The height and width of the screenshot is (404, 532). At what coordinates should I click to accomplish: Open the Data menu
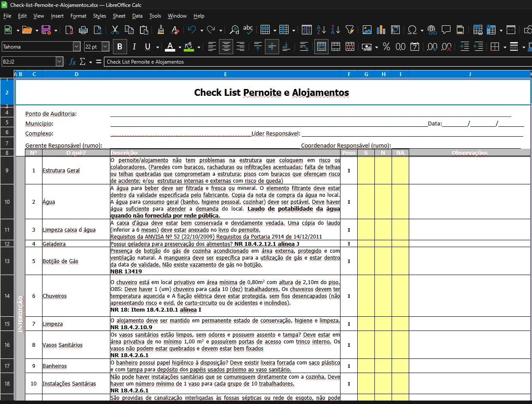137,16
